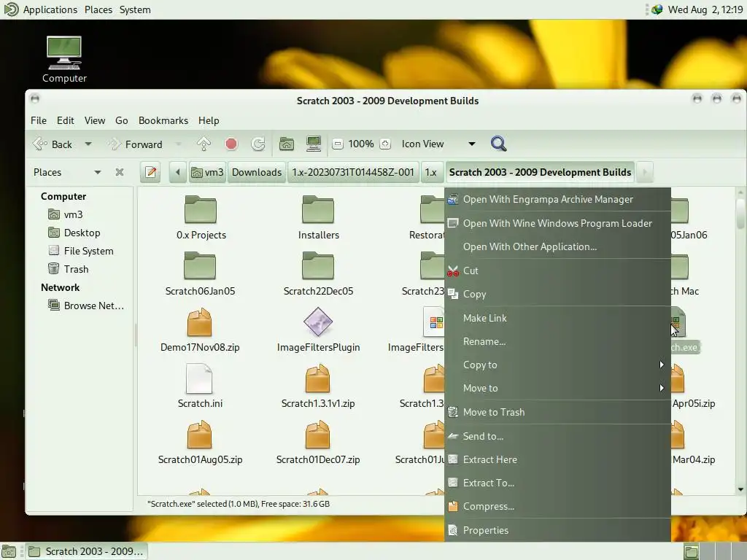
Task: Choose Open With Engrampa Archive Manager
Action: (x=557, y=200)
